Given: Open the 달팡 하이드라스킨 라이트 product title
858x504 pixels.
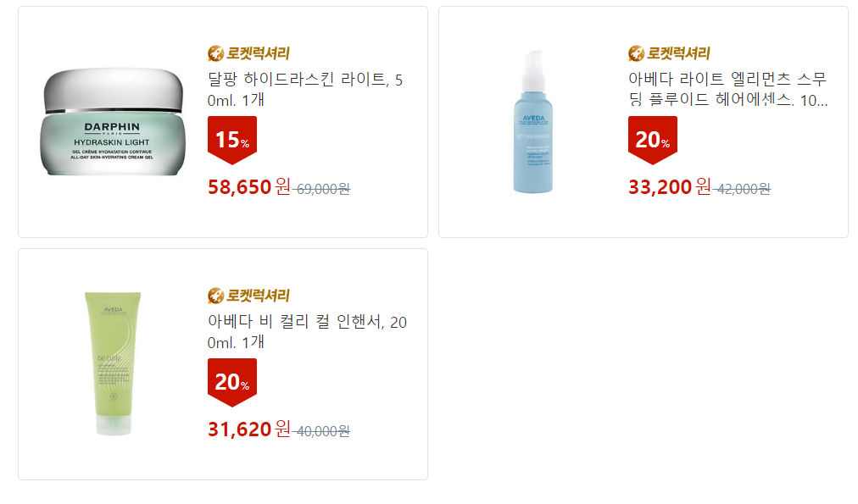Looking at the screenshot, I should coord(305,90).
